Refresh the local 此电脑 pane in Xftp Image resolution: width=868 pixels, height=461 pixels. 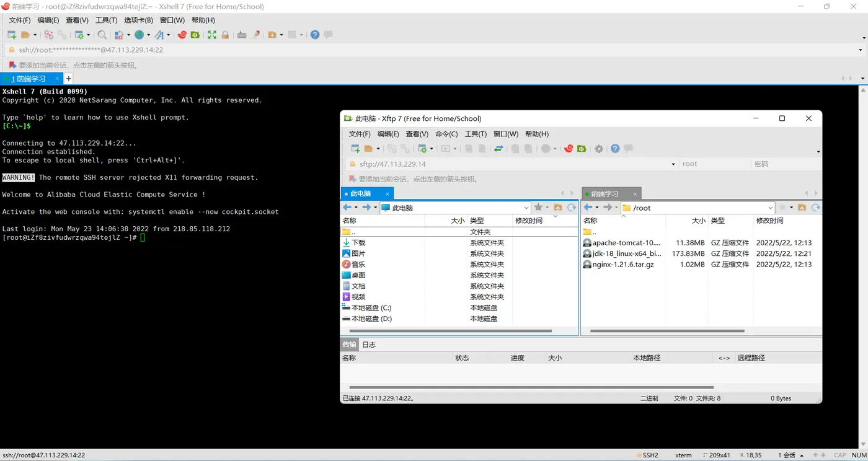[x=572, y=208]
